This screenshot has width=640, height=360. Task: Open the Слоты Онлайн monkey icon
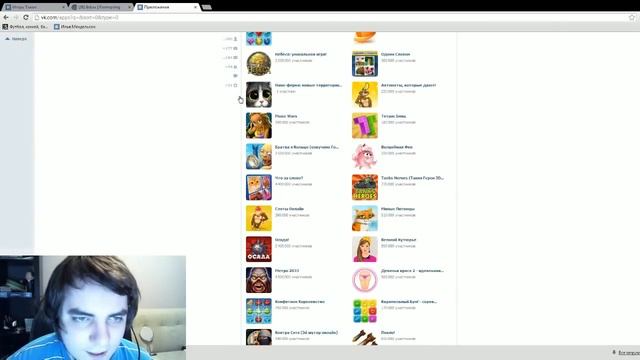pyautogui.click(x=259, y=218)
